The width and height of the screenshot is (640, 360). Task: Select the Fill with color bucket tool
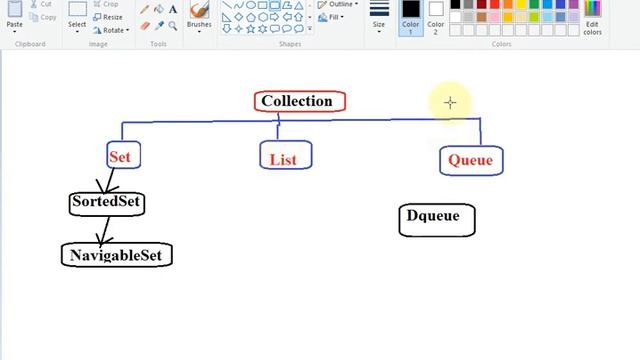[x=159, y=9]
